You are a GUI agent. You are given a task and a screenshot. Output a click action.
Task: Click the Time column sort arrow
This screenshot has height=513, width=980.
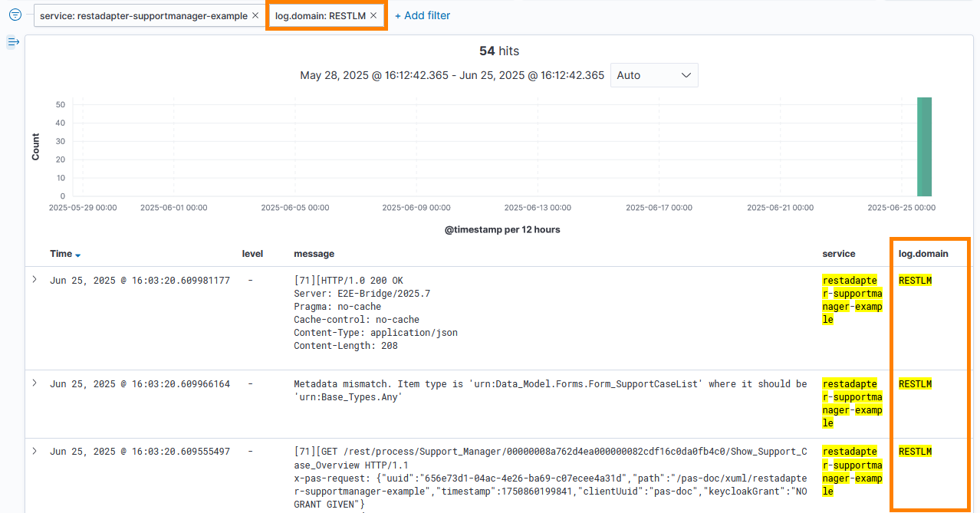coord(78,255)
